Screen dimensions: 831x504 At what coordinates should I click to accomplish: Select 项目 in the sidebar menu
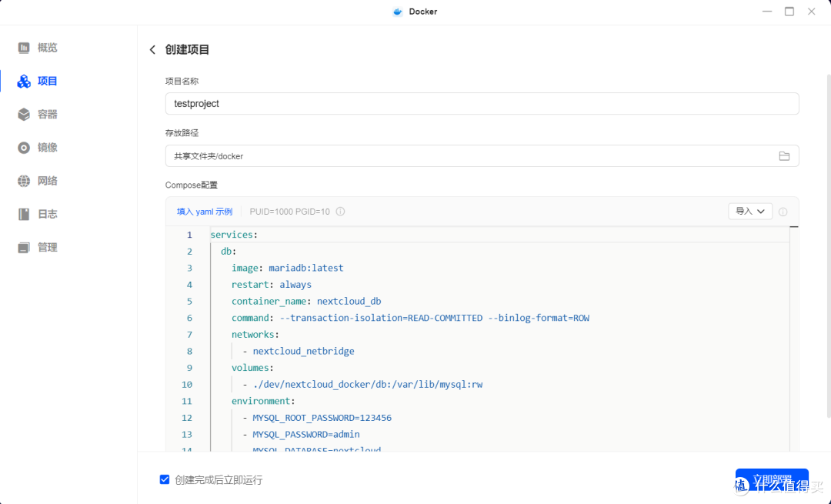click(x=47, y=81)
